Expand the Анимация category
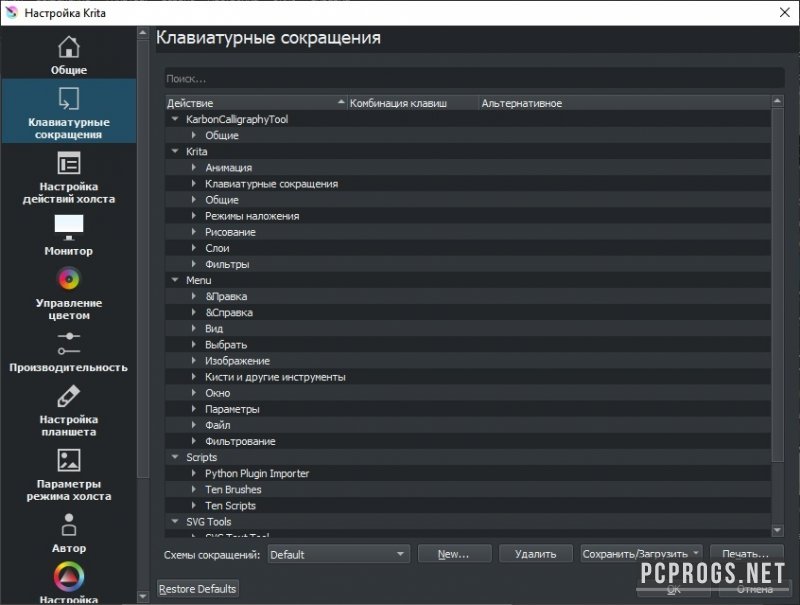This screenshot has width=800, height=605. (x=193, y=167)
